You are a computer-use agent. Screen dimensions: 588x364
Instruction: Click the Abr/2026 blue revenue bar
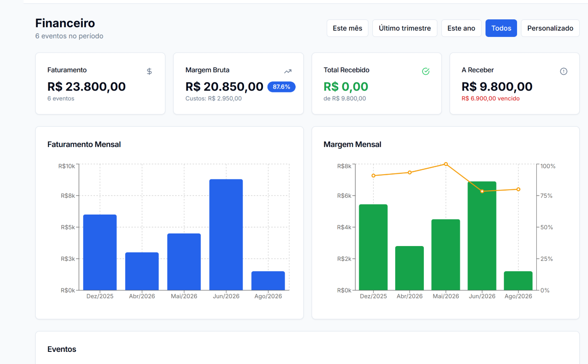tap(142, 271)
